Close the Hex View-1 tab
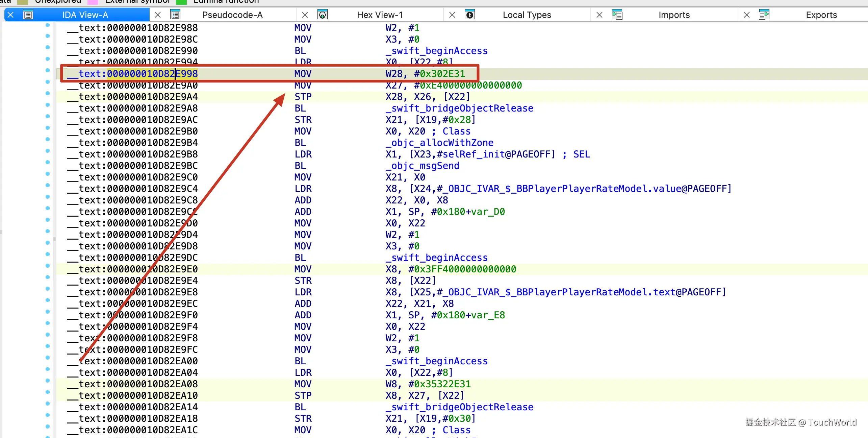This screenshot has width=868, height=438. click(305, 15)
